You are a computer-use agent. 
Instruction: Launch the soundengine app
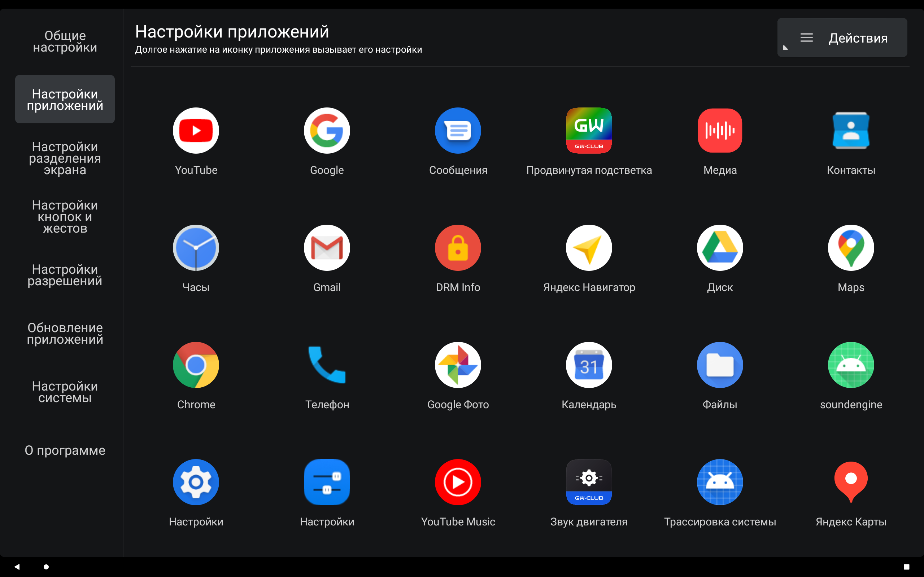851,365
